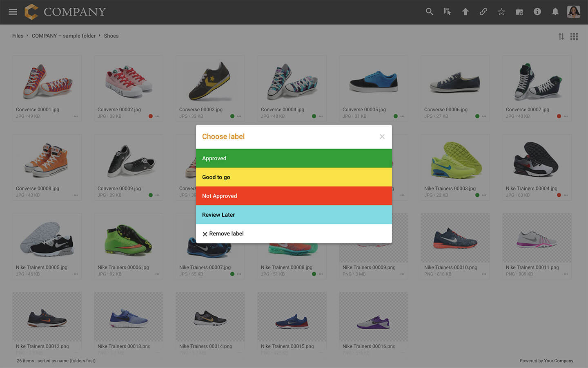The height and width of the screenshot is (368, 588).
Task: Click green label dot on Converse 00004.jpg
Action: [314, 116]
